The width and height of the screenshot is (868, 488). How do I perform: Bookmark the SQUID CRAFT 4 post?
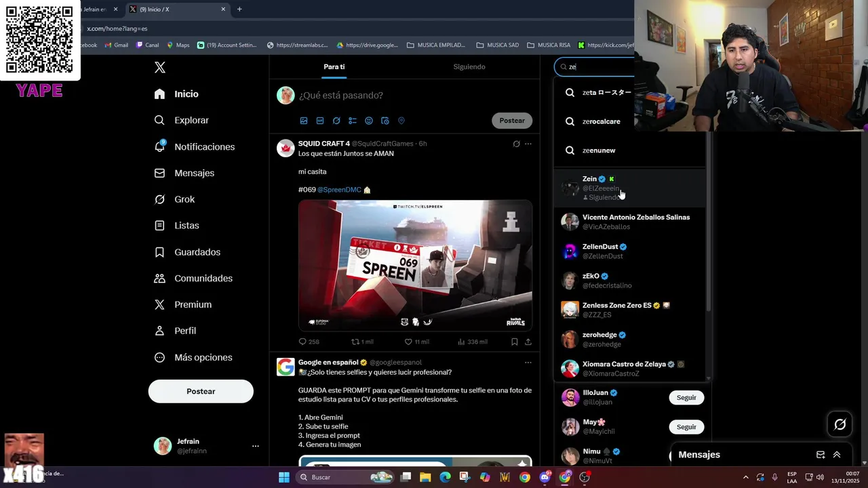(515, 342)
